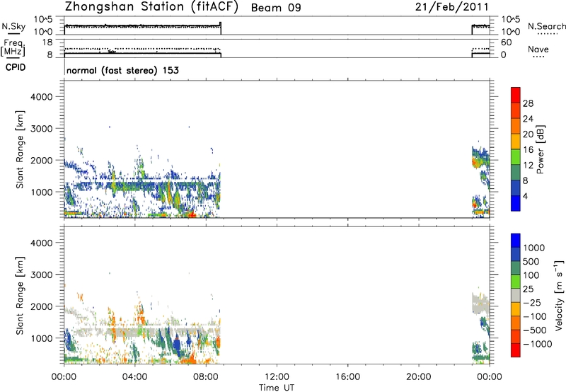Select the Power [dB] colorbar title
This screenshot has height=392, width=566.
pyautogui.click(x=540, y=149)
